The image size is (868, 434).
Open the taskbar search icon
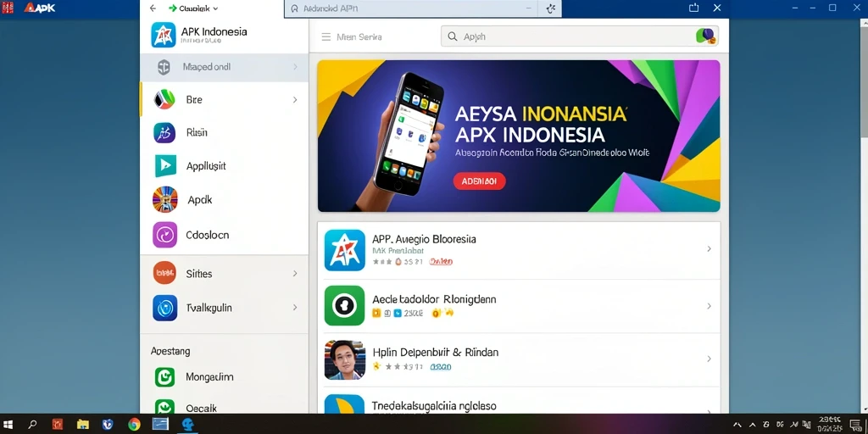[x=33, y=425]
